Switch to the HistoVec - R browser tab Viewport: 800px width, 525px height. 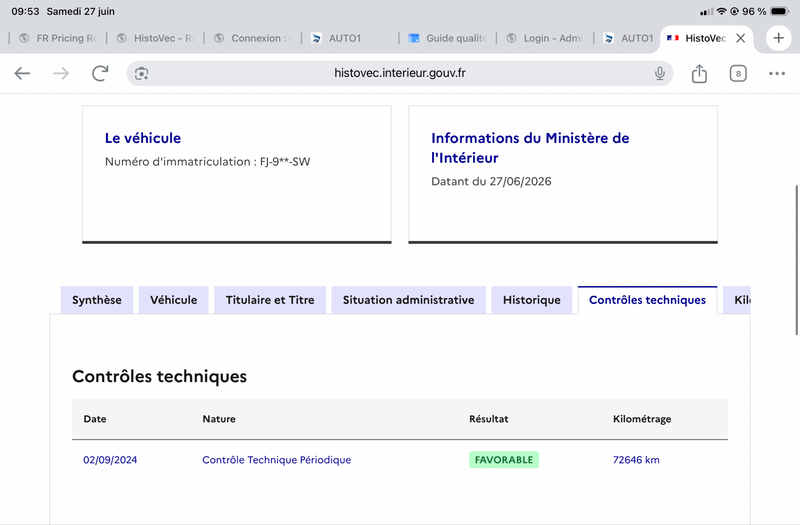point(155,38)
